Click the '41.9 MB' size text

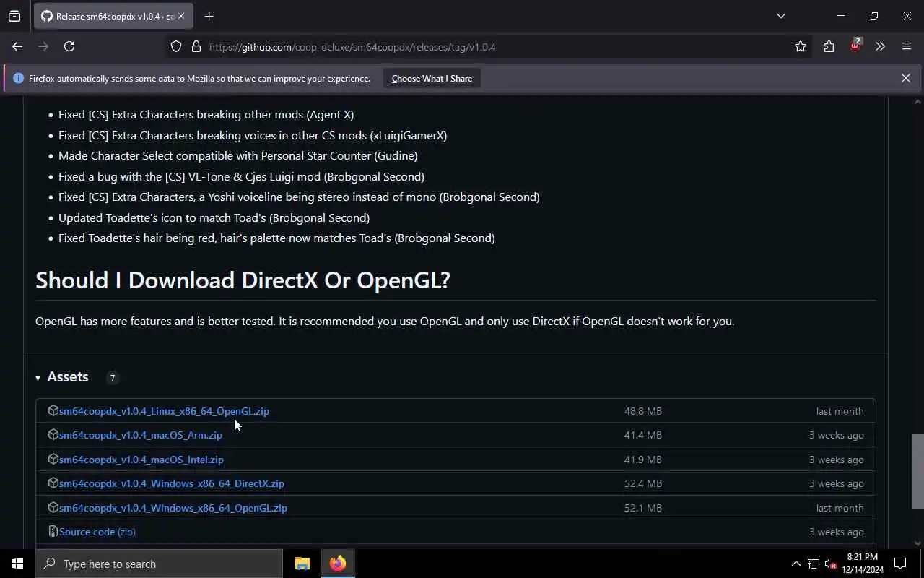tap(642, 460)
